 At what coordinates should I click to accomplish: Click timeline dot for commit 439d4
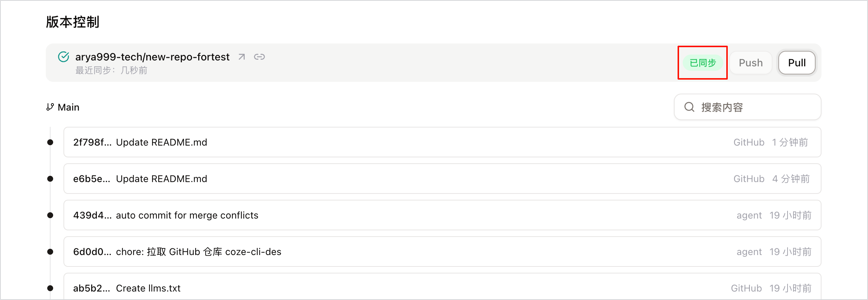pyautogui.click(x=50, y=215)
